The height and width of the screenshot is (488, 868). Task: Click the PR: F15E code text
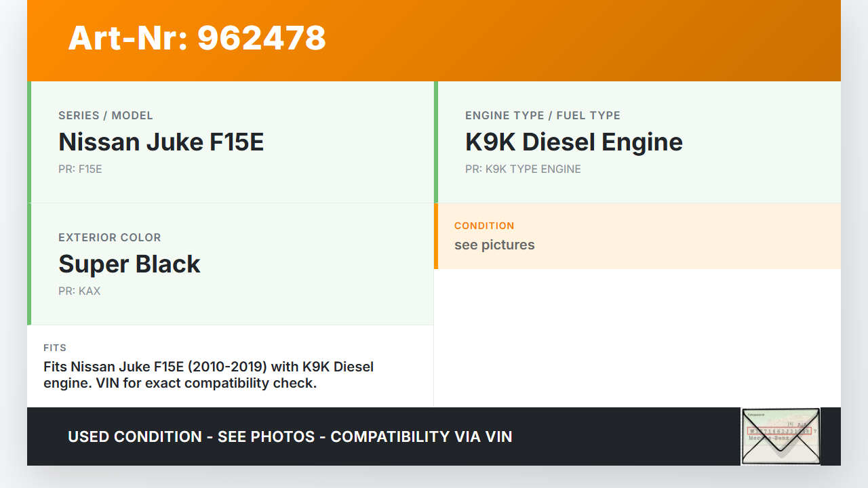[x=80, y=169]
